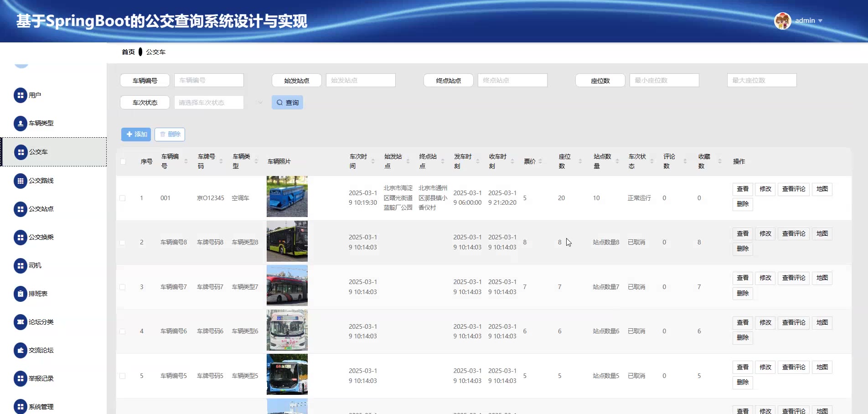This screenshot has height=414, width=868.
Task: Click the 添加 add button
Action: (136, 135)
